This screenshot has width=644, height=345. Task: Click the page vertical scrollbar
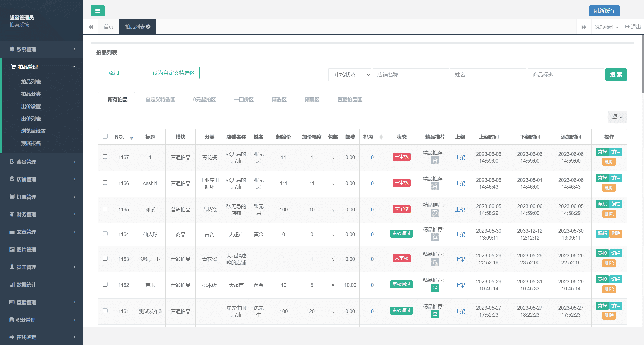642,64
